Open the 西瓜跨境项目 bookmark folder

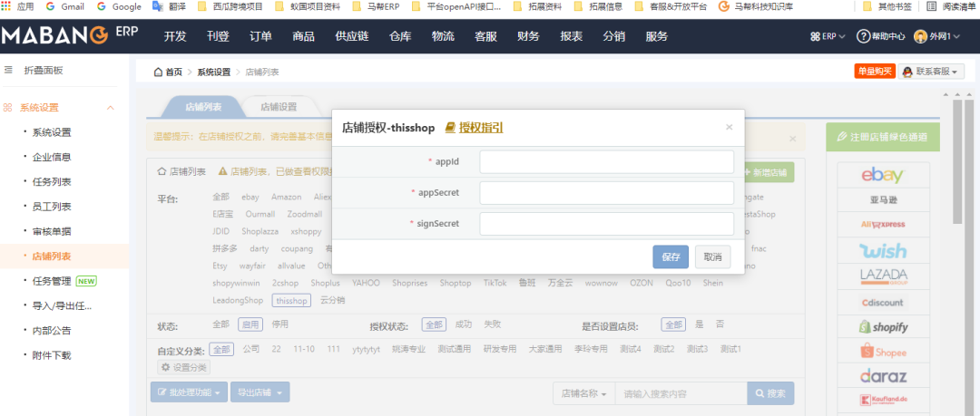pyautogui.click(x=230, y=7)
